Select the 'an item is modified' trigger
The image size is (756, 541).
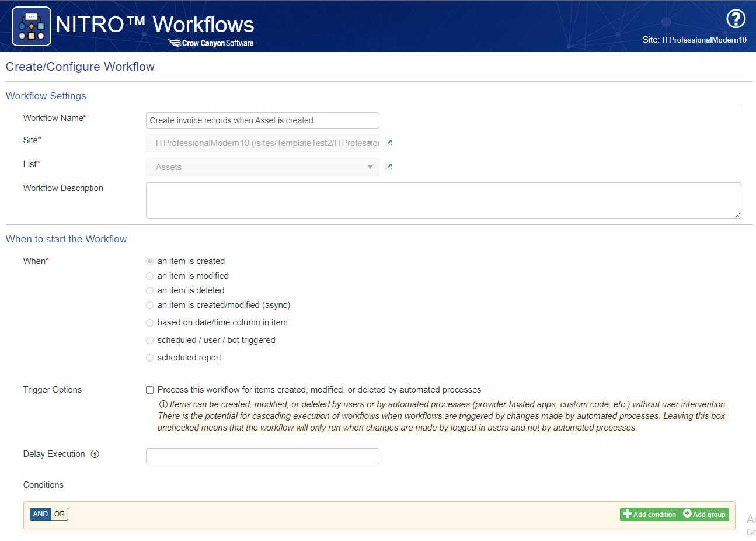coord(149,276)
